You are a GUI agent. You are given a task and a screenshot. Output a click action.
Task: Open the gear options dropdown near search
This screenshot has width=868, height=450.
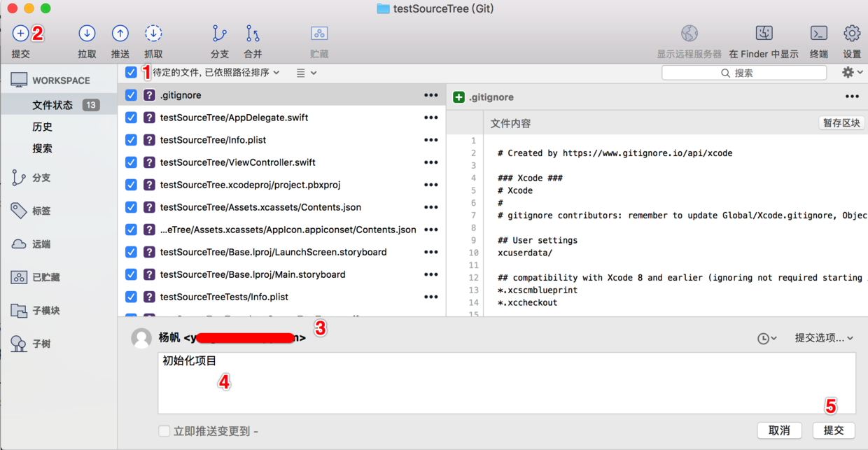pos(852,73)
